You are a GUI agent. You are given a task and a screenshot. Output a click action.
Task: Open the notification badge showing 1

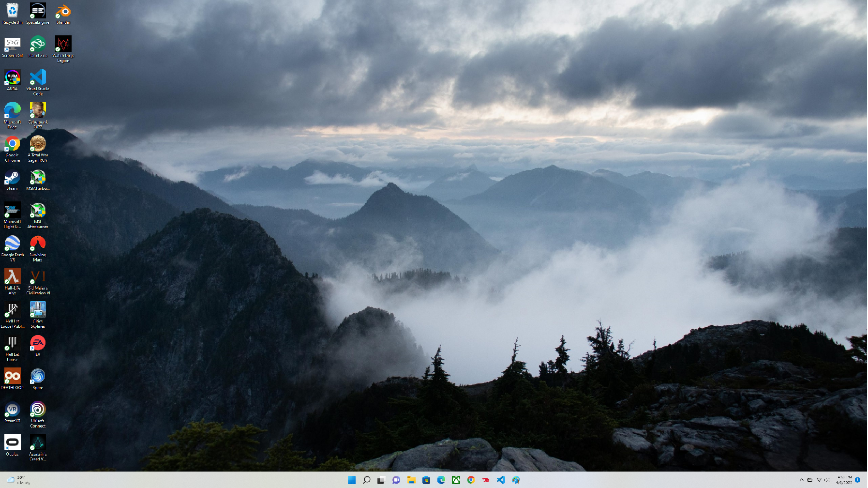(x=857, y=480)
